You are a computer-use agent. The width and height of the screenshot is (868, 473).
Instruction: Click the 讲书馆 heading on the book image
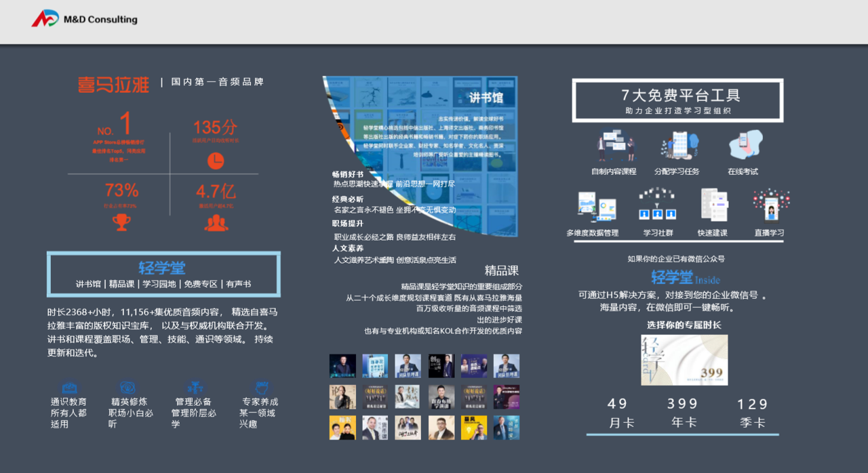coord(486,98)
